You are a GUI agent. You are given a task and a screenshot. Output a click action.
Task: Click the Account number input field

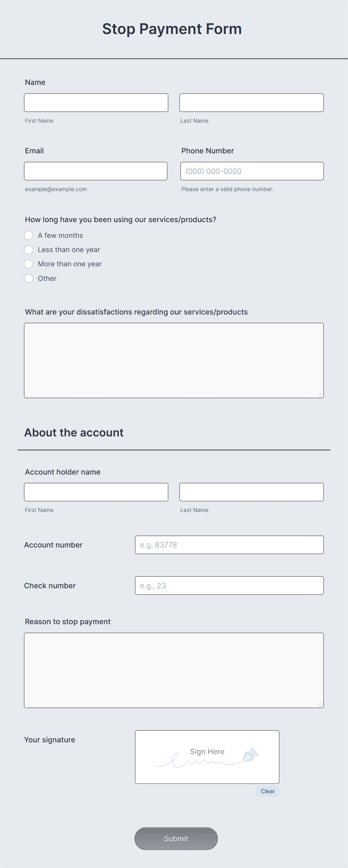[229, 545]
